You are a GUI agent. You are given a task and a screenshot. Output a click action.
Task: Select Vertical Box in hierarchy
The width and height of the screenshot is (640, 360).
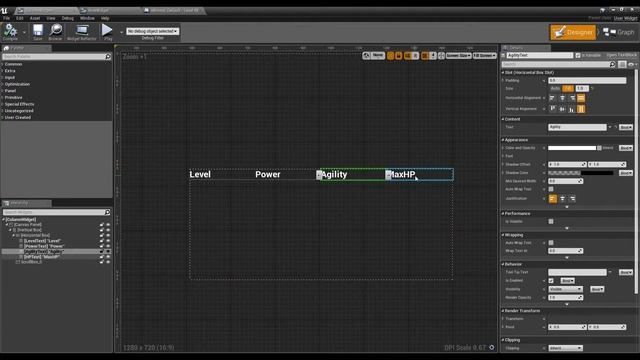coord(29,230)
